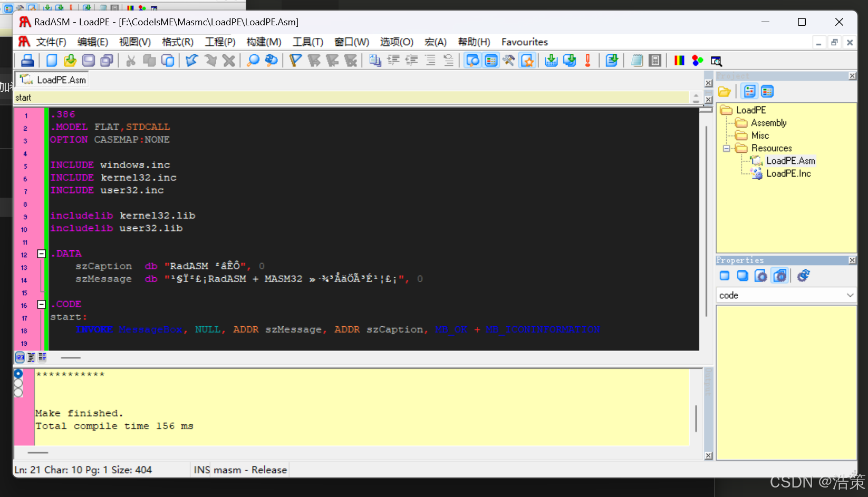Screen dimensions: 868x497
Task: Click the gray X Delete icon
Action: tap(229, 61)
